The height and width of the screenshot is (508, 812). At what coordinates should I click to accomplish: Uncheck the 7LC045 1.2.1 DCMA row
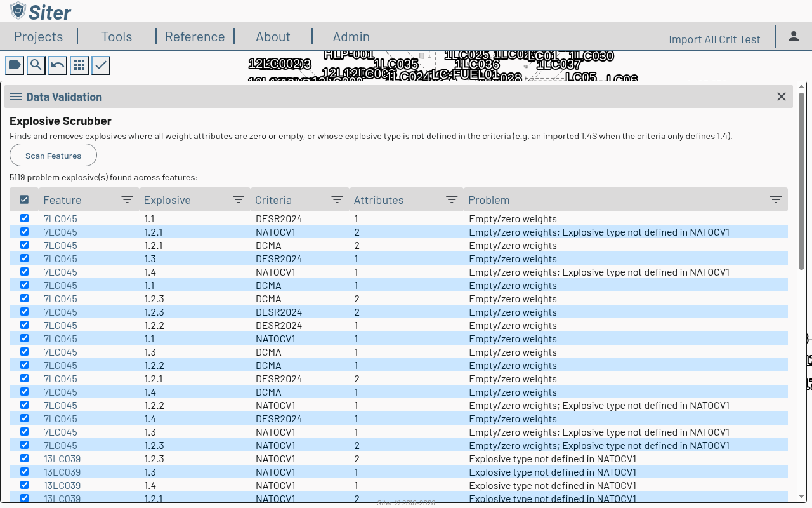(x=24, y=245)
